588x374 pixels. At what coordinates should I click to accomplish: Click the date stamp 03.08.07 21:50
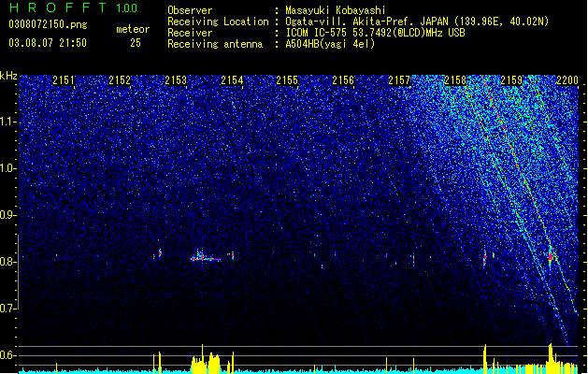(48, 43)
